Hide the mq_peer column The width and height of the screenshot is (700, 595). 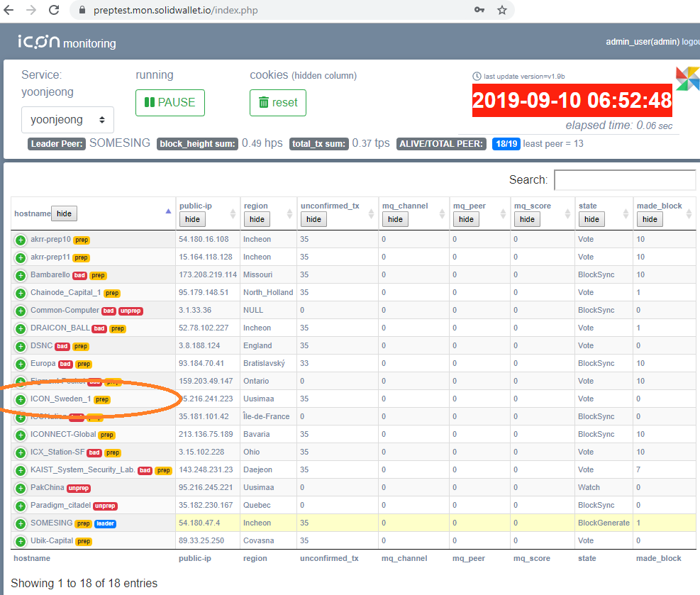(x=466, y=219)
